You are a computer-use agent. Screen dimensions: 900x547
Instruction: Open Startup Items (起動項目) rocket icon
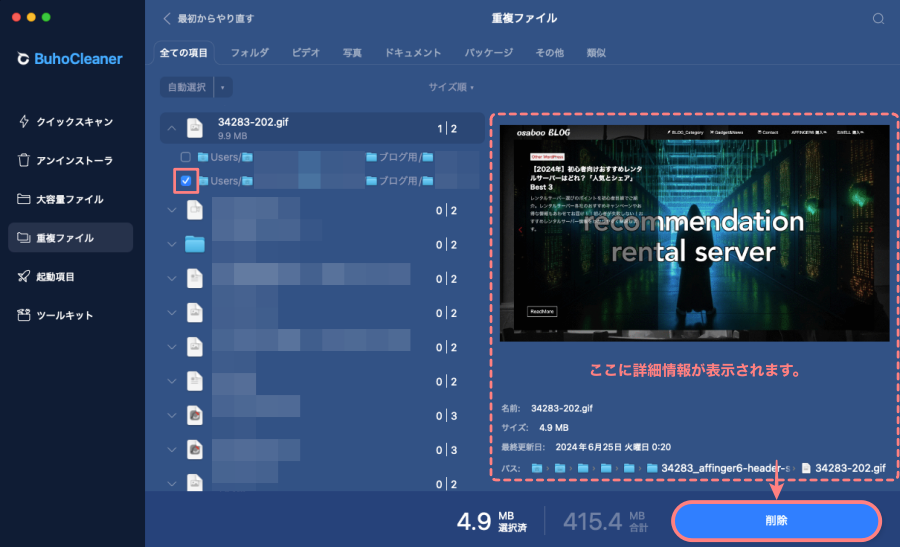[x=24, y=276]
